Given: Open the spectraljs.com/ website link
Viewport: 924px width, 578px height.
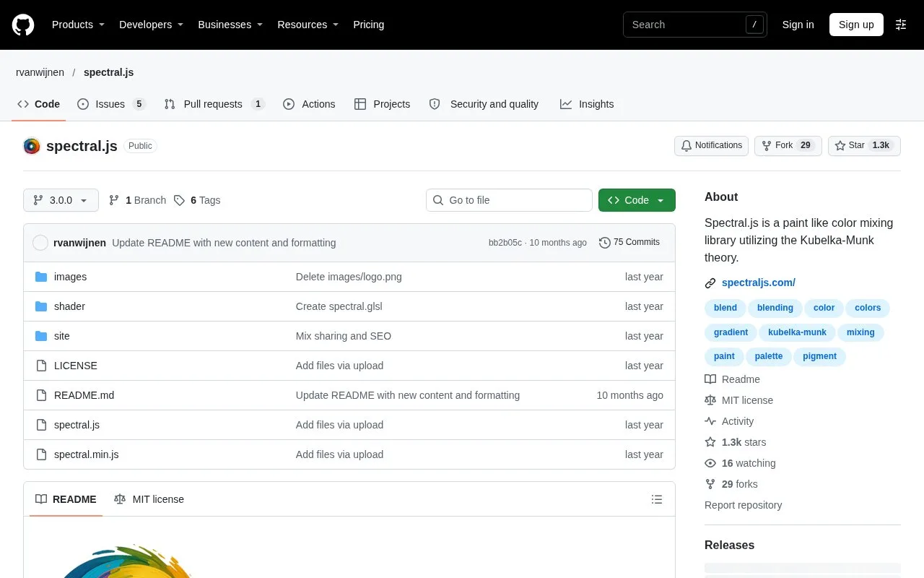Looking at the screenshot, I should pyautogui.click(x=759, y=282).
